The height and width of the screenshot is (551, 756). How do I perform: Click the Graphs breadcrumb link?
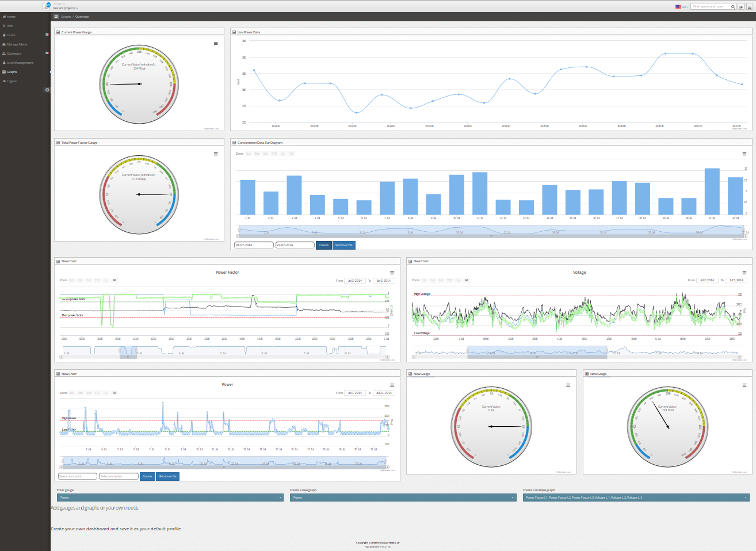pos(66,17)
